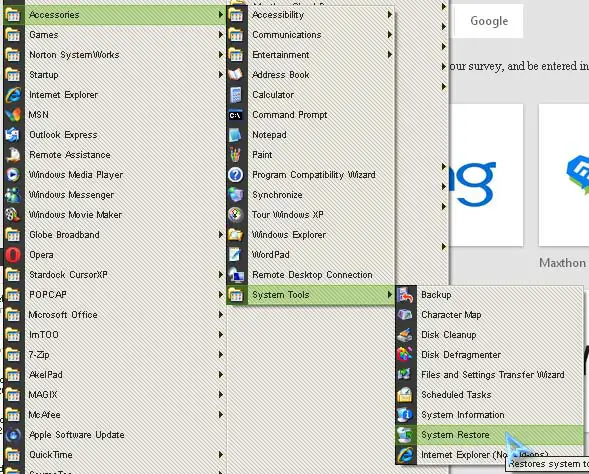The width and height of the screenshot is (589, 474).
Task: Expand the Microsoft Office submenu arrow
Action: click(x=221, y=315)
